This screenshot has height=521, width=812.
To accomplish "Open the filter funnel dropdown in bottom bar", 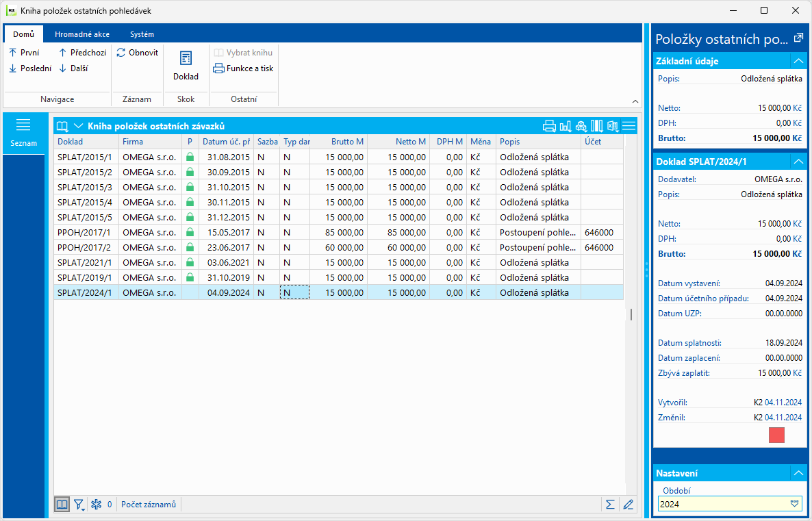I will (x=79, y=505).
